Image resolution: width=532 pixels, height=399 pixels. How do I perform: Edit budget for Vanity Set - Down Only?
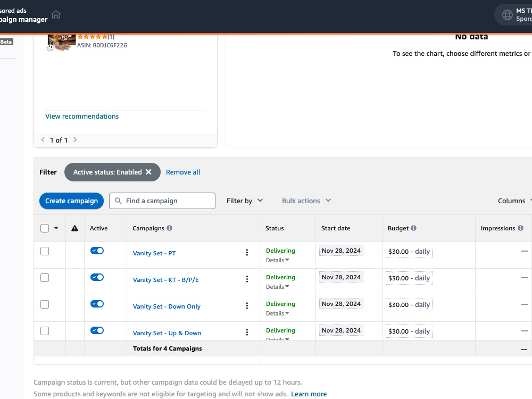point(409,305)
